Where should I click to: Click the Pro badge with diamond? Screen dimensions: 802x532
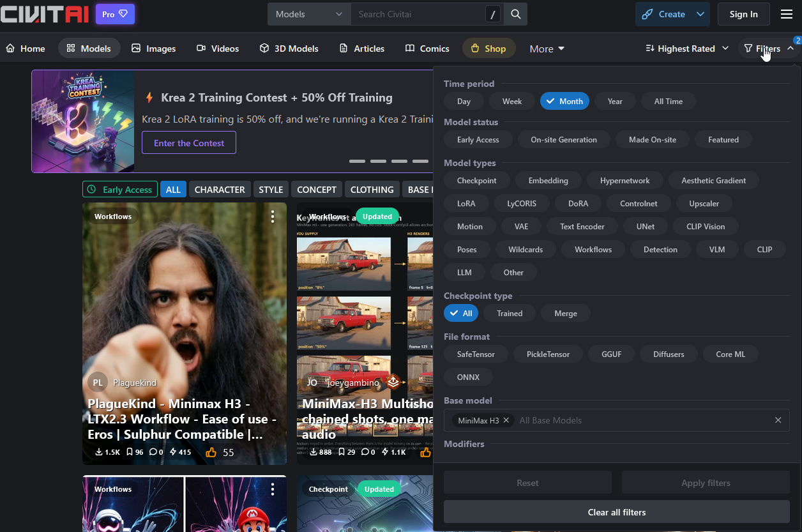(x=115, y=14)
